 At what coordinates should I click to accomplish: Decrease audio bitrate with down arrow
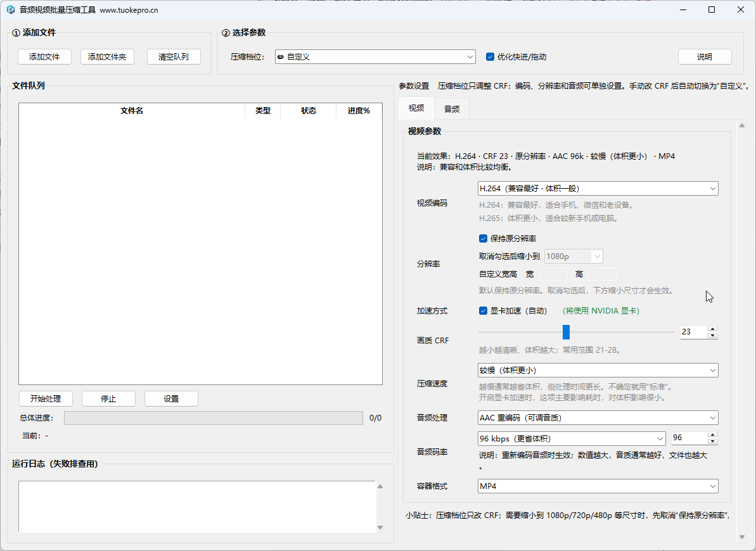coord(713,441)
